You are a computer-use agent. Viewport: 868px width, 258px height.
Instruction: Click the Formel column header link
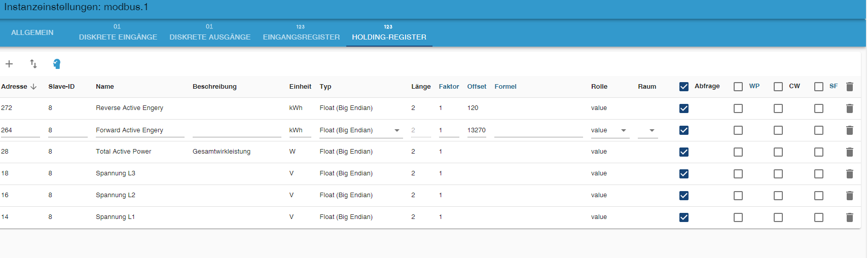[x=505, y=87]
